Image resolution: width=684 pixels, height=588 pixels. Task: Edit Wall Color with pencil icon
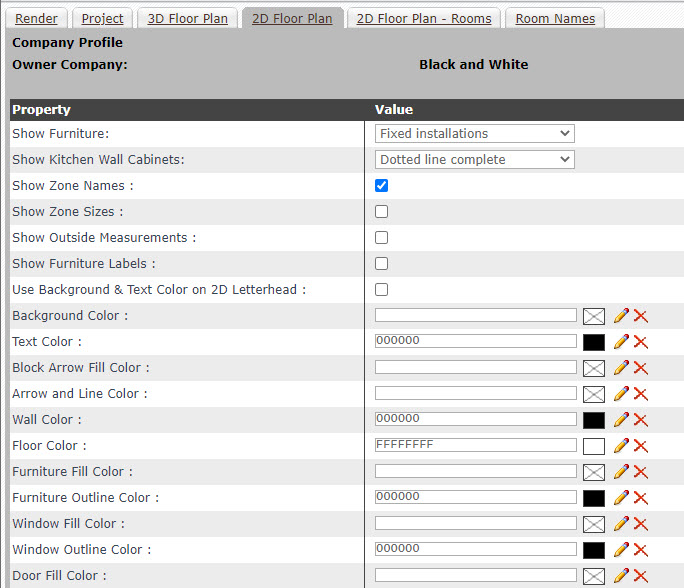[x=621, y=420]
